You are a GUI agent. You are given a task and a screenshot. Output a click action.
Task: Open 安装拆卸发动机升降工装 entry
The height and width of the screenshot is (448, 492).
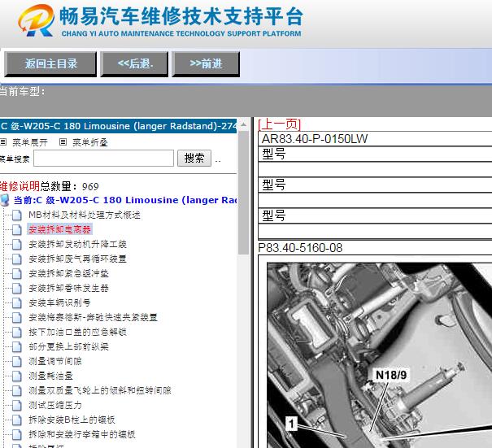[77, 244]
